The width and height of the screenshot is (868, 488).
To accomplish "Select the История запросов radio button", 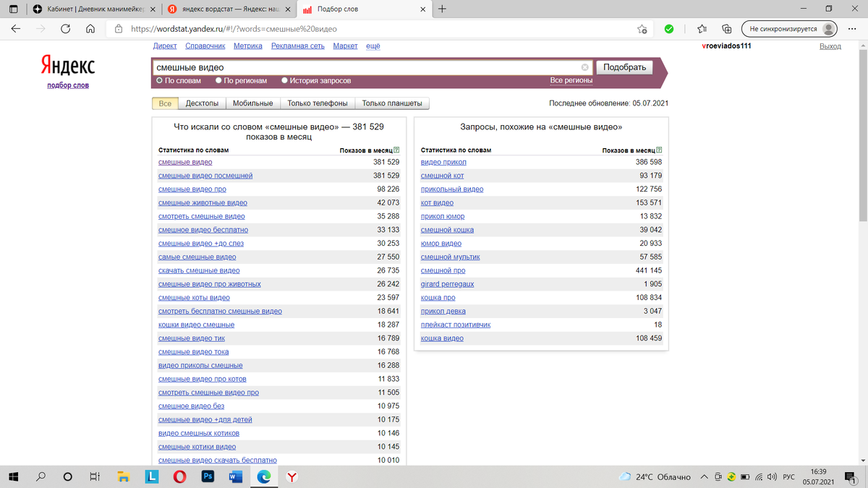I will (284, 81).
